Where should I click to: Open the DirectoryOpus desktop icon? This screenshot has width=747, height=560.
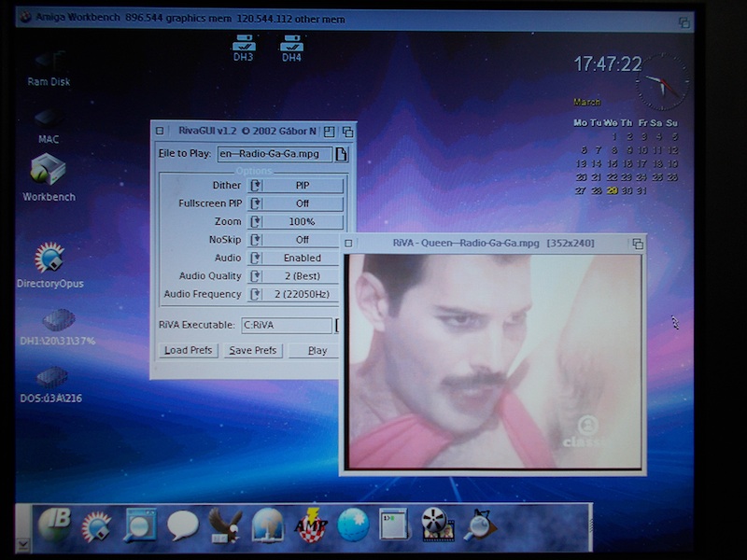point(49,264)
